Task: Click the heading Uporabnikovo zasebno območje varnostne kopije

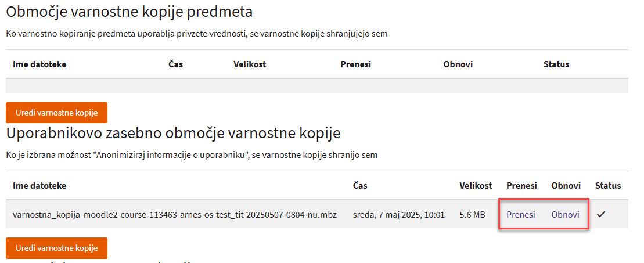Action: (x=172, y=133)
